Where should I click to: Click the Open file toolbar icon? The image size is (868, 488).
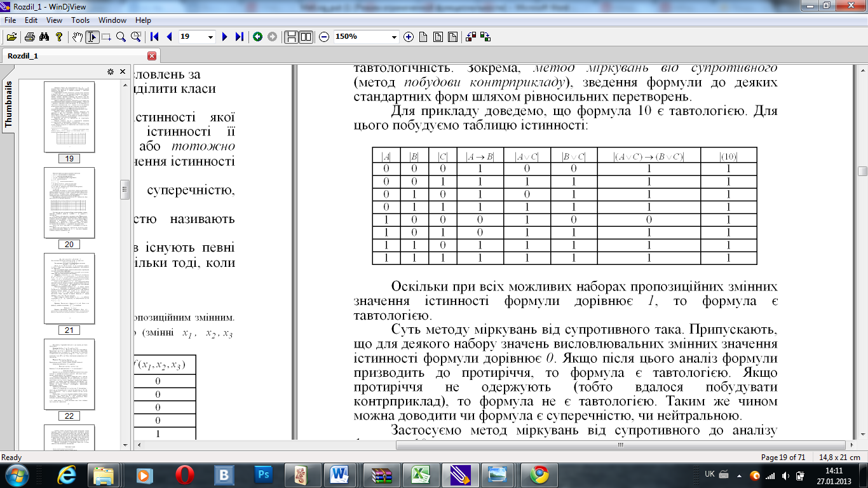[x=12, y=37]
